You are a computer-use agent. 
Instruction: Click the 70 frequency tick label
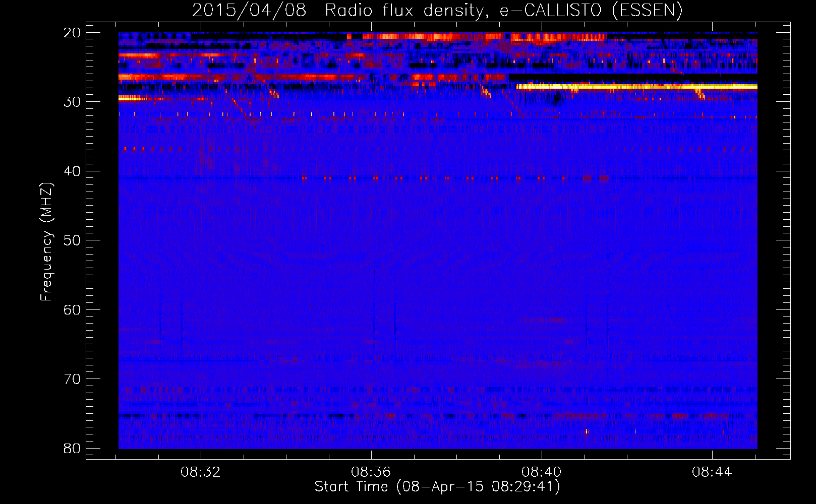point(73,379)
